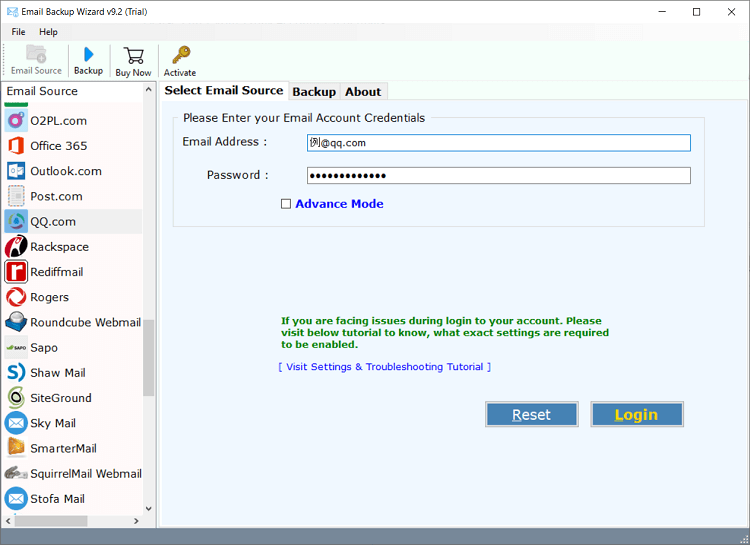The height and width of the screenshot is (545, 750).
Task: Select the SmarterMail text entry
Action: click(x=63, y=448)
